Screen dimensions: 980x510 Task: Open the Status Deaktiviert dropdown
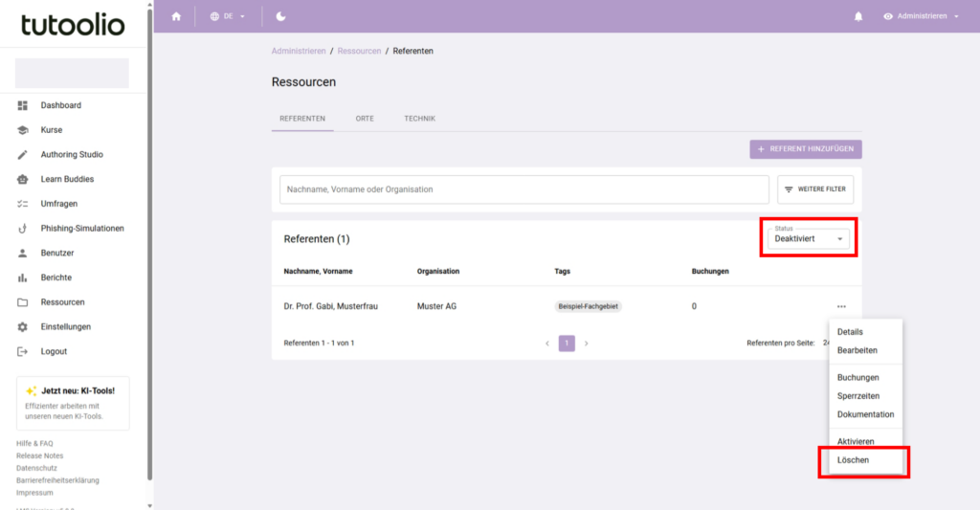point(808,238)
